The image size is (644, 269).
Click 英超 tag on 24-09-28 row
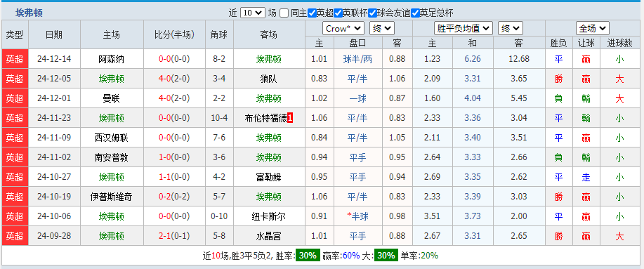[x=15, y=236]
